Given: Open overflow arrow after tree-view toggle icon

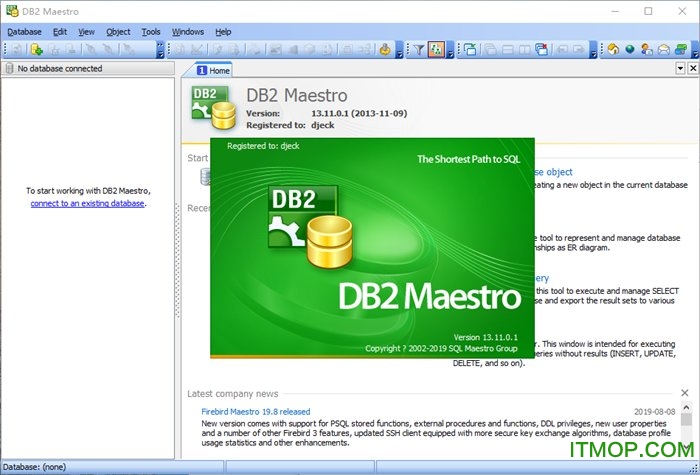Looking at the screenshot, I should pyautogui.click(x=450, y=50).
